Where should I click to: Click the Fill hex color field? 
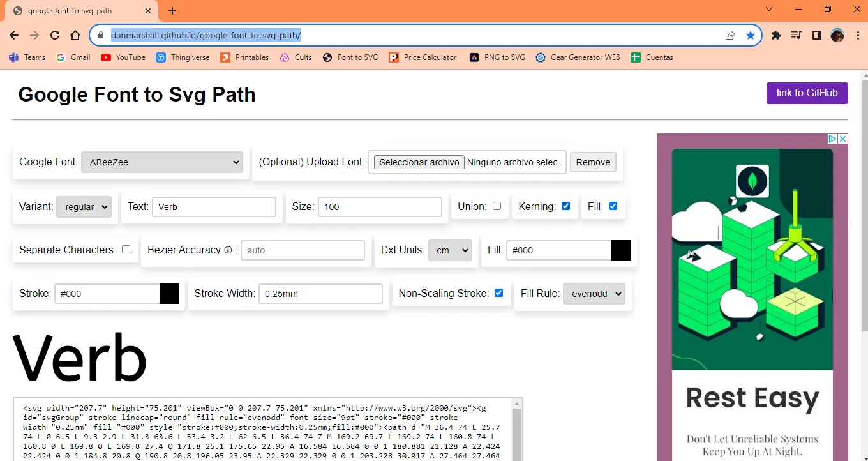coord(559,250)
